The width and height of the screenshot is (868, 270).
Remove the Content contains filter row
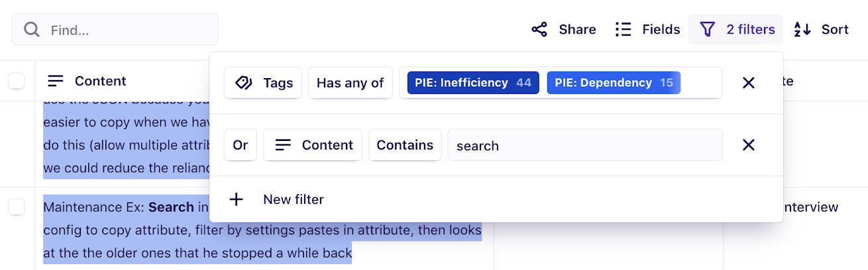[x=749, y=145]
